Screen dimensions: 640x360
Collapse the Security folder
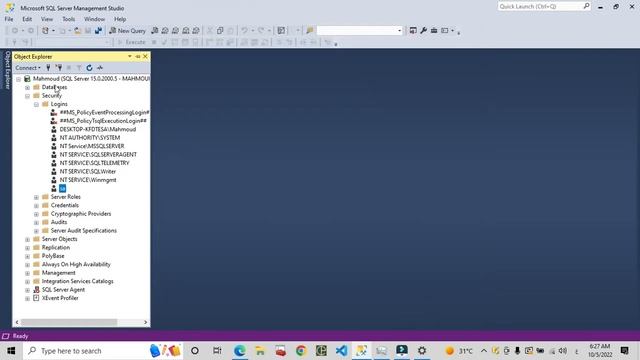[x=27, y=96]
